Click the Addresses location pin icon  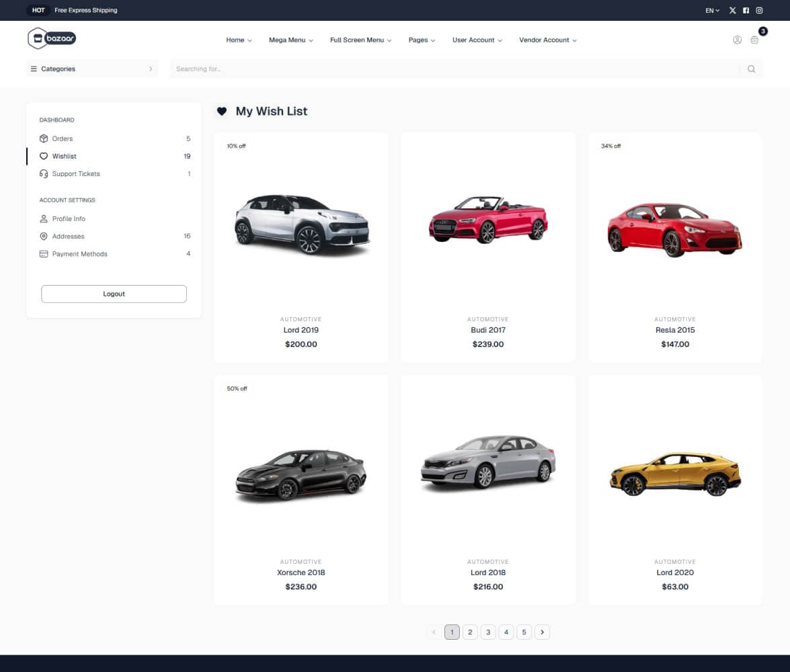pos(44,236)
